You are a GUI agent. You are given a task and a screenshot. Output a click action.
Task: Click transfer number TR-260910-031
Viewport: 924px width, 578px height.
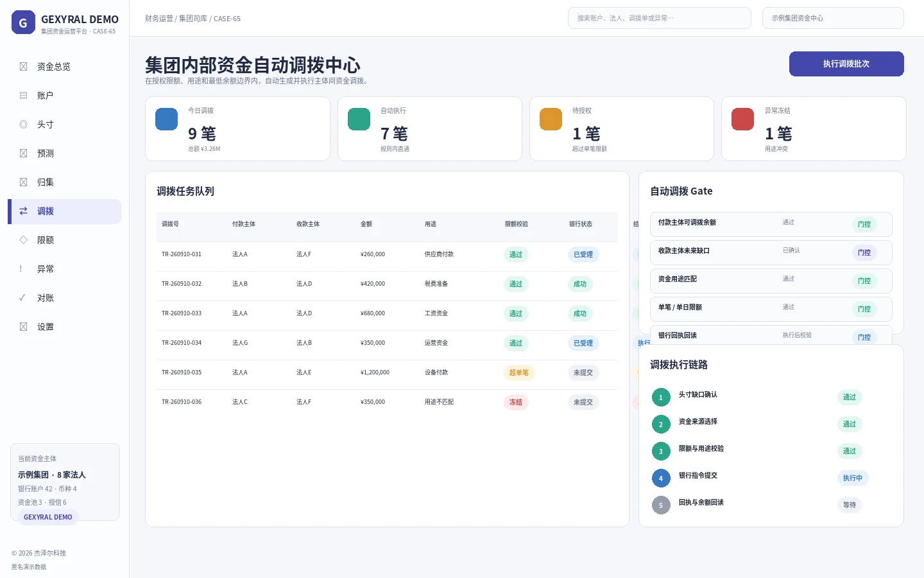(x=182, y=254)
